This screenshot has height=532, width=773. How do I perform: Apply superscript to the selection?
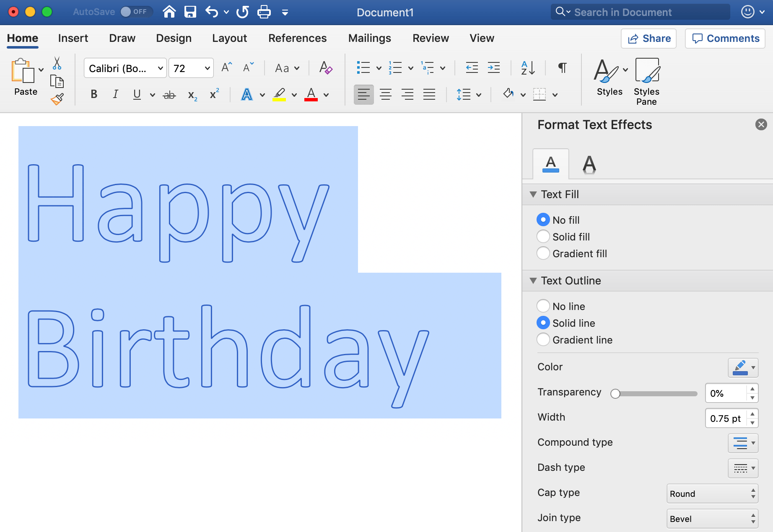214,94
